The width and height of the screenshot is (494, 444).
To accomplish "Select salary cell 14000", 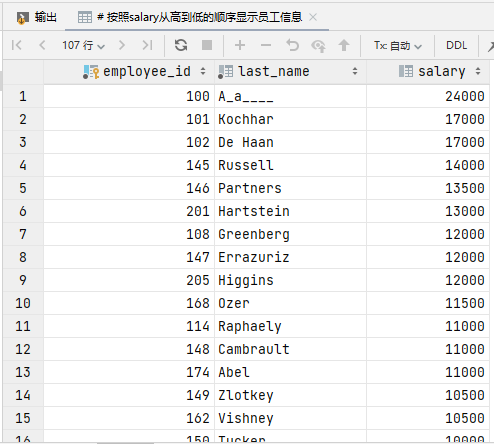I will (x=428, y=165).
